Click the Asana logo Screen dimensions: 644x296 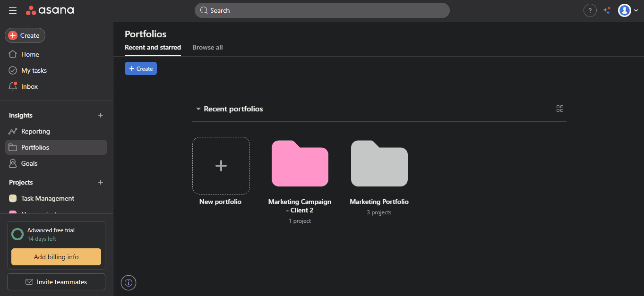point(50,10)
